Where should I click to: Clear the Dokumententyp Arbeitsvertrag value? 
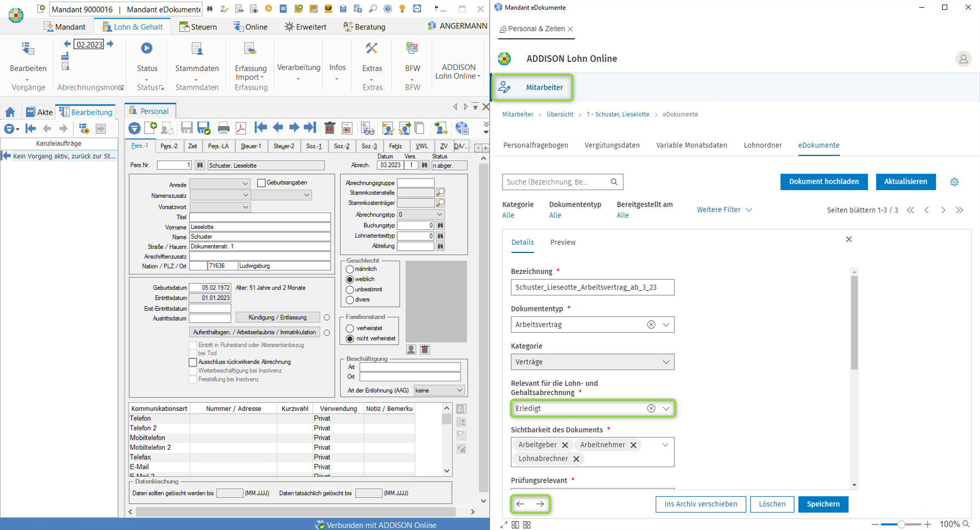tap(651, 325)
